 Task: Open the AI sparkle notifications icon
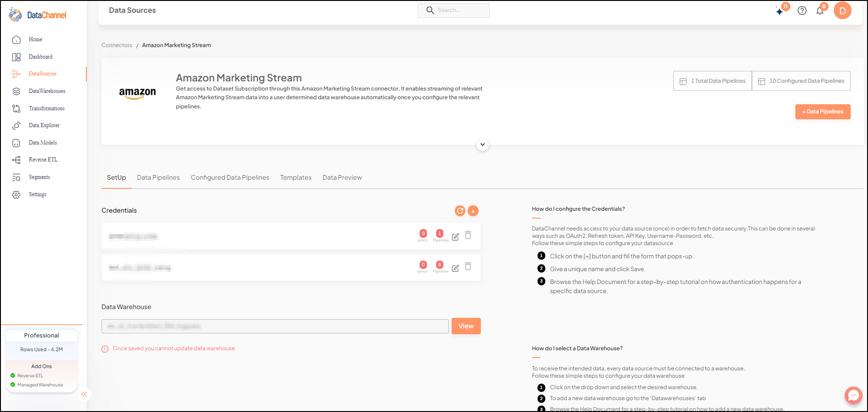[x=780, y=11]
